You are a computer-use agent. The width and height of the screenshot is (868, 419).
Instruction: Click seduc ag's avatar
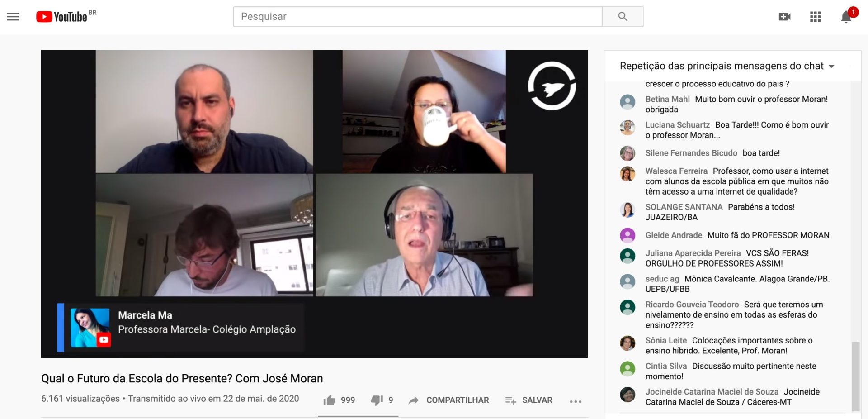[627, 281]
